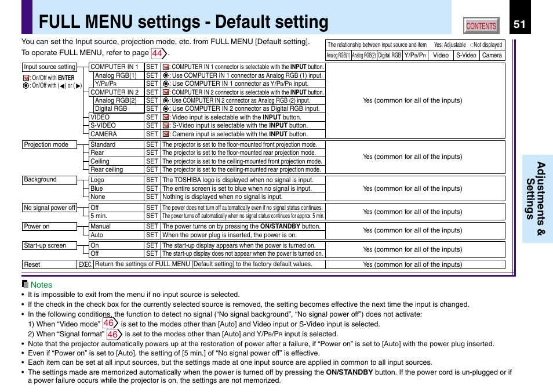The width and height of the screenshot is (553, 392).
Task: Select the Start-up screen box
Action: (49, 245)
